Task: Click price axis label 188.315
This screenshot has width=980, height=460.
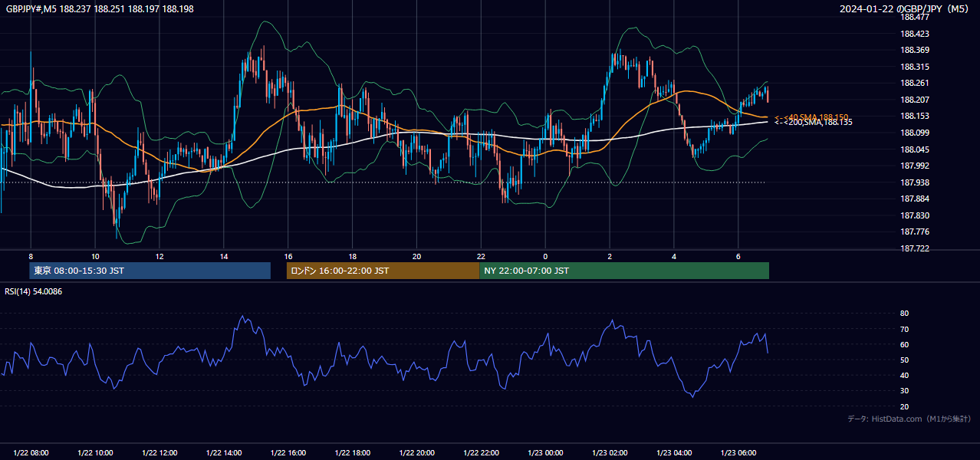Action: (914, 67)
